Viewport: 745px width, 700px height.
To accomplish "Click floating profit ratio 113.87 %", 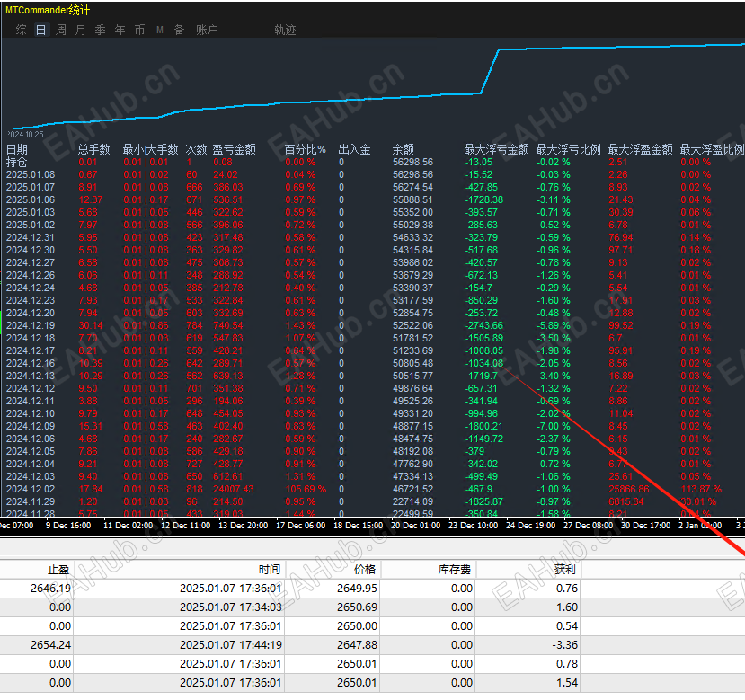I will pyautogui.click(x=701, y=489).
